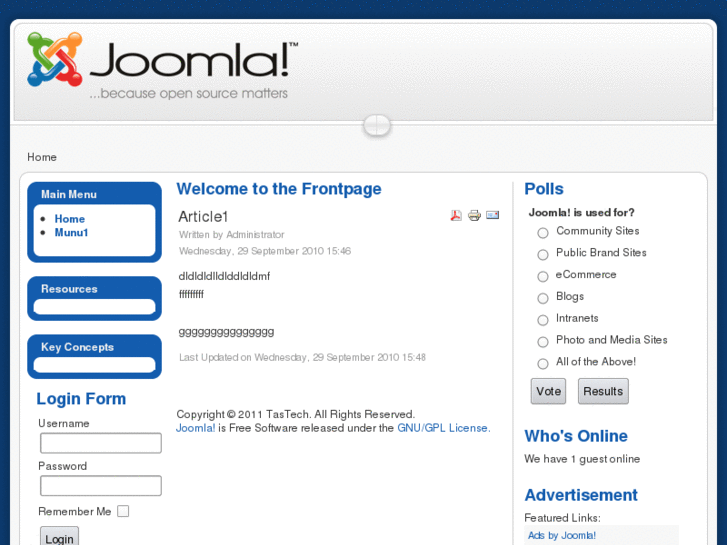
Task: Open the PDF export icon for Article1
Action: [456, 215]
